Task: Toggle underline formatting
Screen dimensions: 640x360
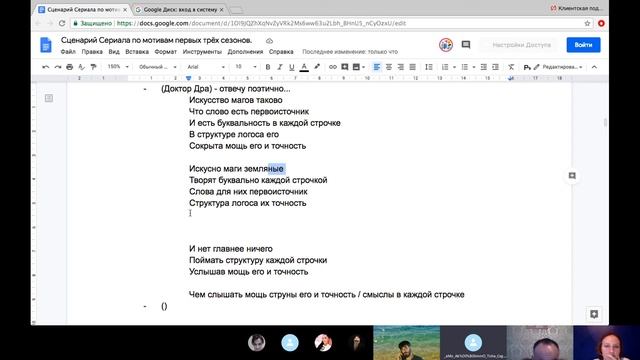Action: (291, 67)
